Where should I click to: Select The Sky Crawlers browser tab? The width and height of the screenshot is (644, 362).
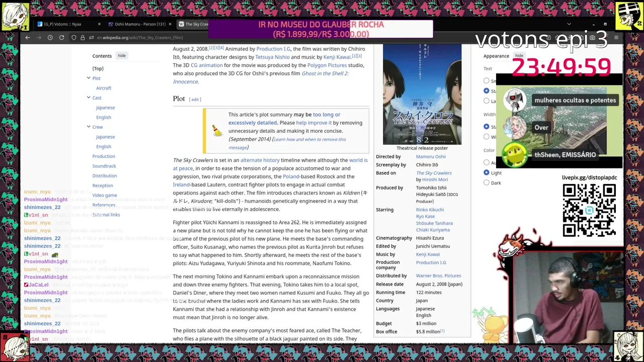pyautogui.click(x=193, y=24)
